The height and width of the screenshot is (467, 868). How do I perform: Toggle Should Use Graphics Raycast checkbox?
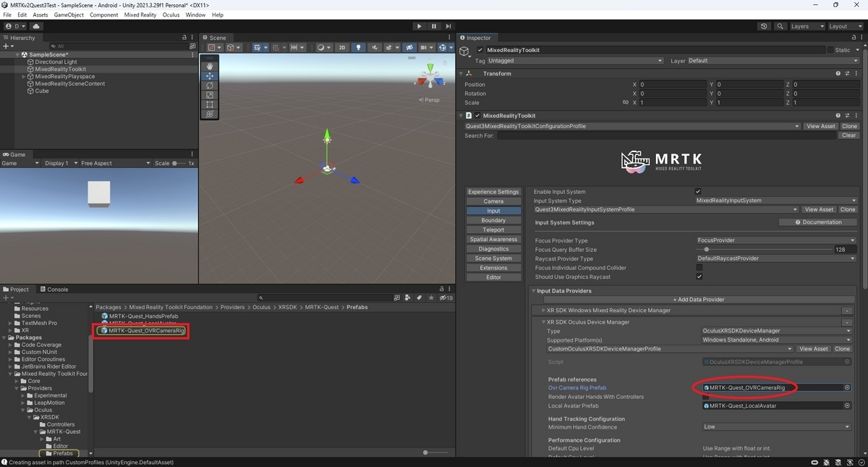click(x=699, y=277)
